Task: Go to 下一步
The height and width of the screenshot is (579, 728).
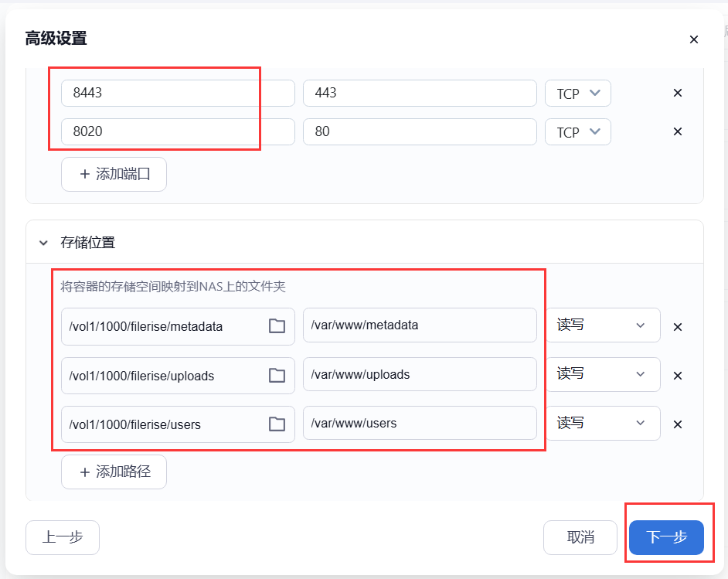Action: click(x=666, y=537)
